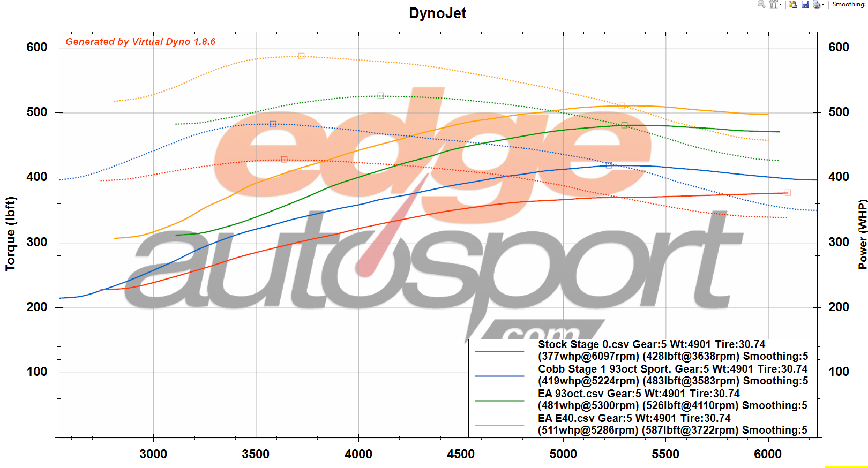Select the orange EA E40 peak torque marker
Image resolution: width=868 pixels, height=468 pixels.
pos(301,56)
